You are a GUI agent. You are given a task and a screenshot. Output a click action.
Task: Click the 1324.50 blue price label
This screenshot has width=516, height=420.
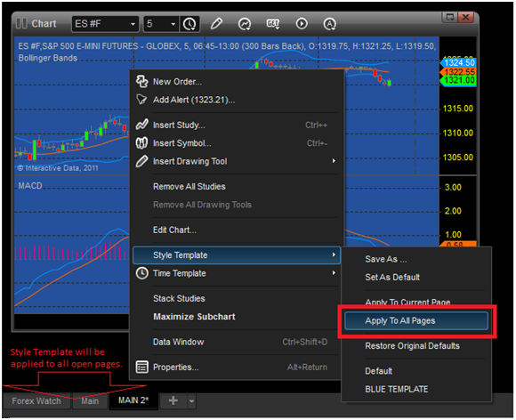458,62
